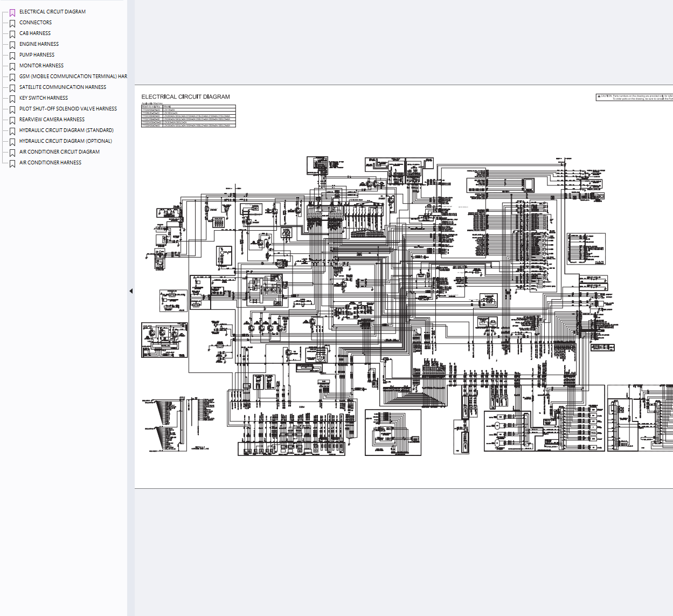Click bookmark icon beside PILOT SHUT-OFF SOLENOID VALVE
This screenshot has height=616, width=673.
tap(12, 109)
